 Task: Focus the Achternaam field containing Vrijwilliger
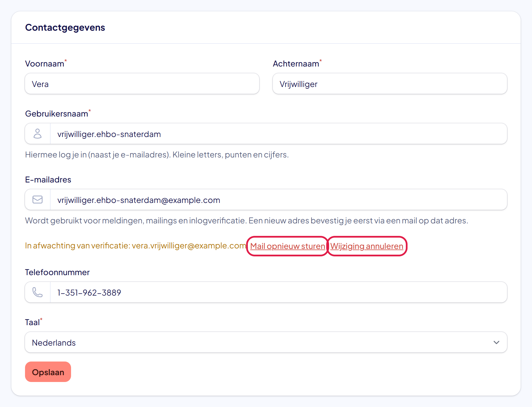[390, 84]
